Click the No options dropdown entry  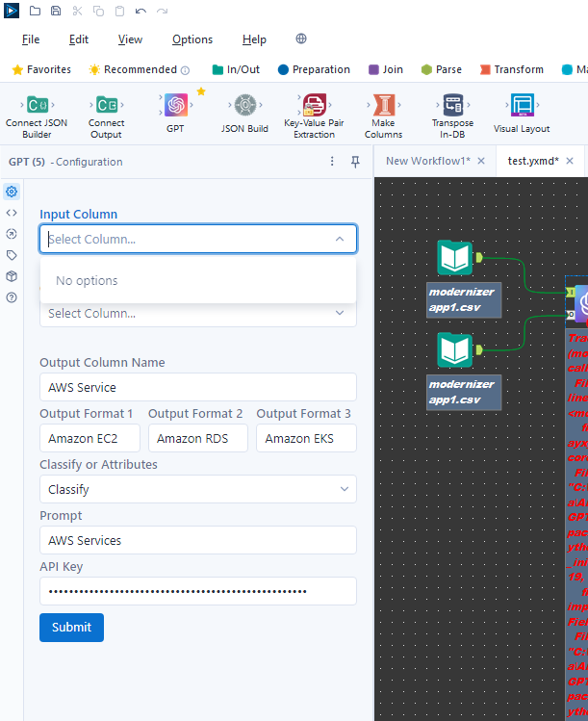198,280
